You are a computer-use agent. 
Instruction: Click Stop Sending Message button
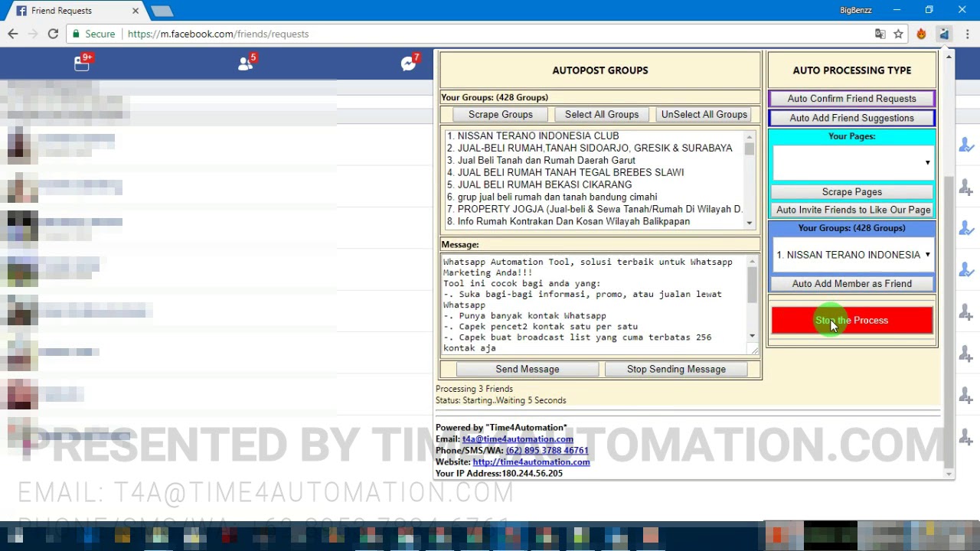click(x=676, y=370)
